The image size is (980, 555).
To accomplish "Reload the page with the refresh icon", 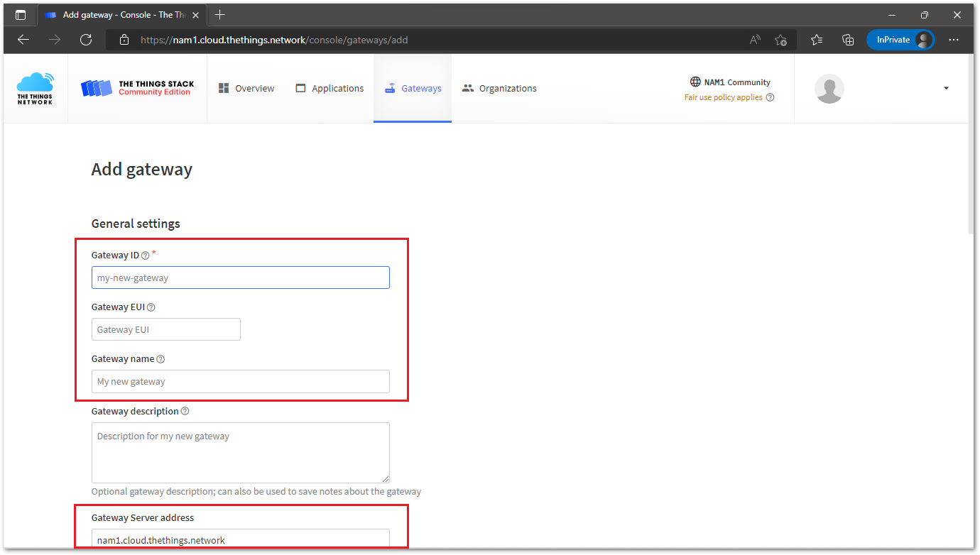I will [x=86, y=40].
